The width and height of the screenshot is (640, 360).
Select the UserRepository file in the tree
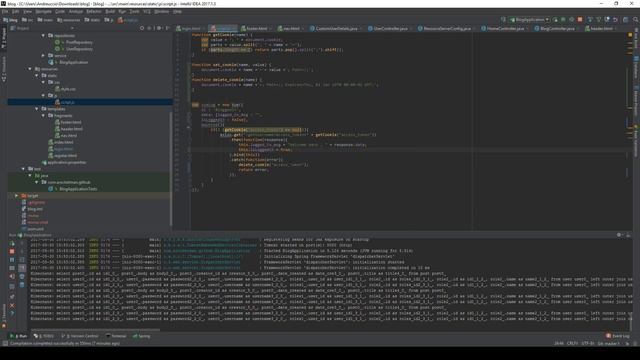coord(73,49)
